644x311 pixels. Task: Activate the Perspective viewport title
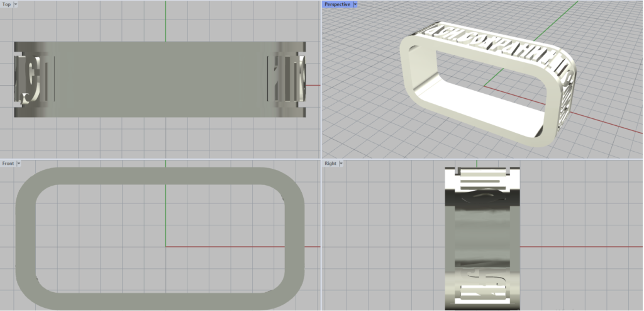338,4
